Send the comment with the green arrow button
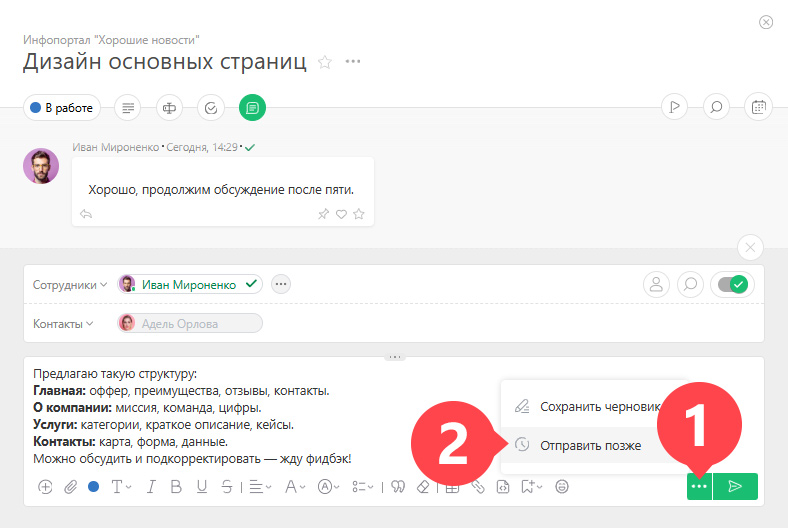The width and height of the screenshot is (788, 528). [x=735, y=486]
